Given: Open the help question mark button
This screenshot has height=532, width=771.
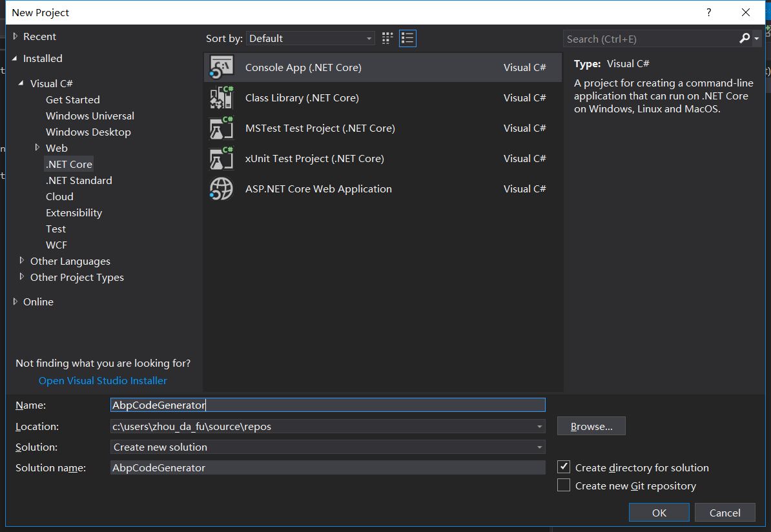Looking at the screenshot, I should tap(708, 12).
